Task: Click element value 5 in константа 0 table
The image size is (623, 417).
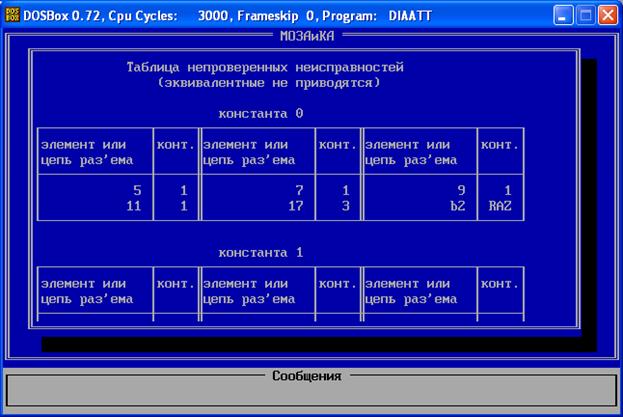Action: [x=137, y=188]
